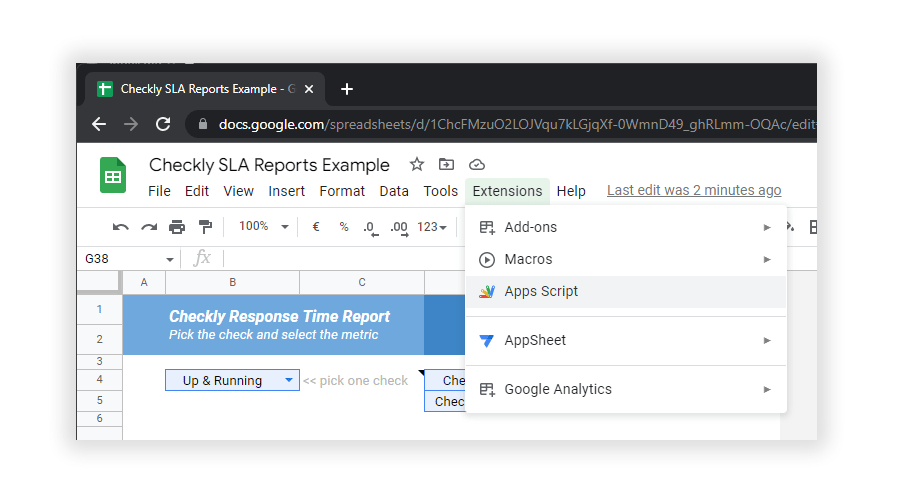Expand the AppSheet submenu
The image size is (900, 500).
[x=767, y=340]
